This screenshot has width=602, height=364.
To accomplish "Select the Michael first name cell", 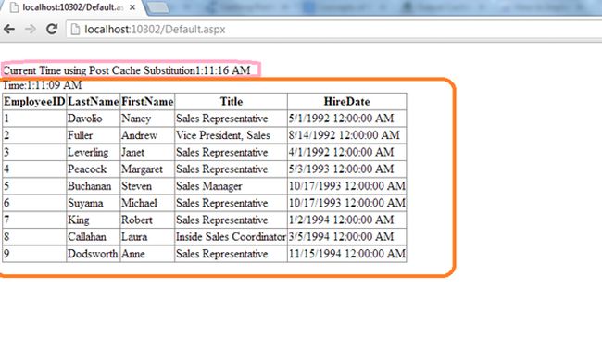I will tap(147, 203).
